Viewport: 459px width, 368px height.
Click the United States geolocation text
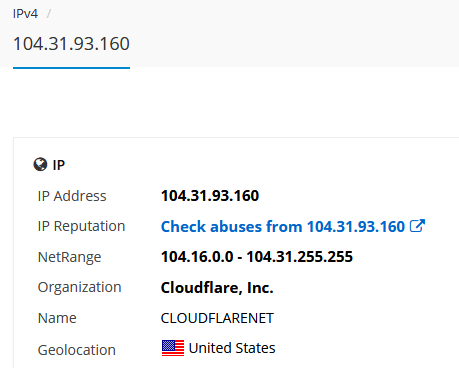coord(232,348)
